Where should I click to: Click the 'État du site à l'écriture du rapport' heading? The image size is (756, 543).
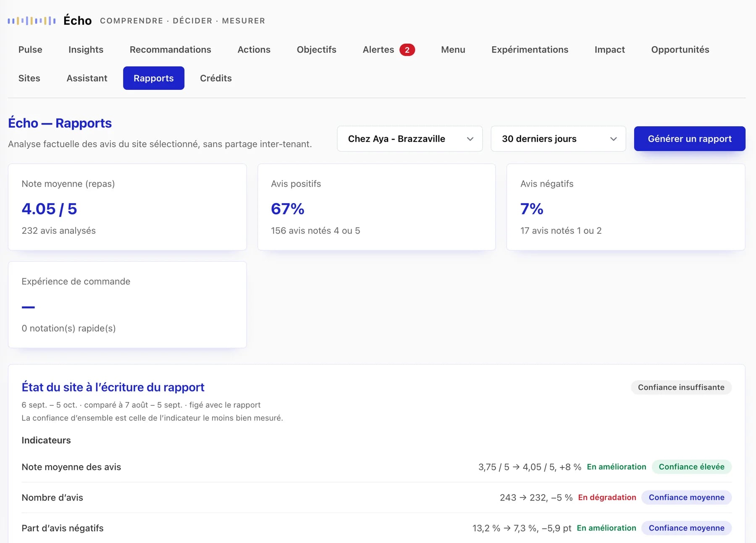[113, 387]
